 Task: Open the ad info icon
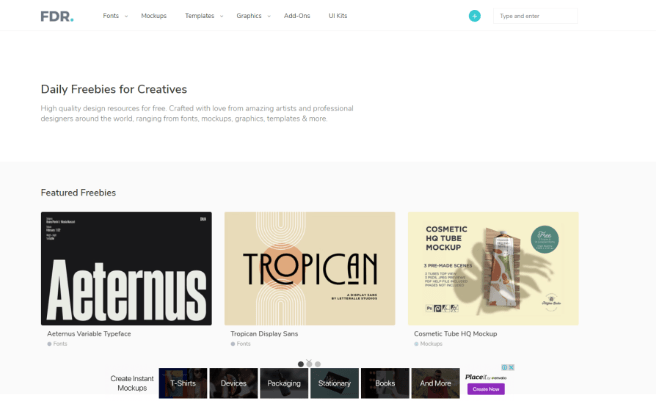click(505, 367)
